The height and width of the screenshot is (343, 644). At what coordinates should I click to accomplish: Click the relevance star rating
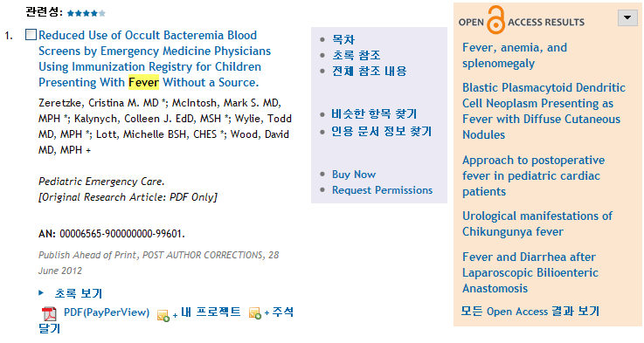click(87, 13)
